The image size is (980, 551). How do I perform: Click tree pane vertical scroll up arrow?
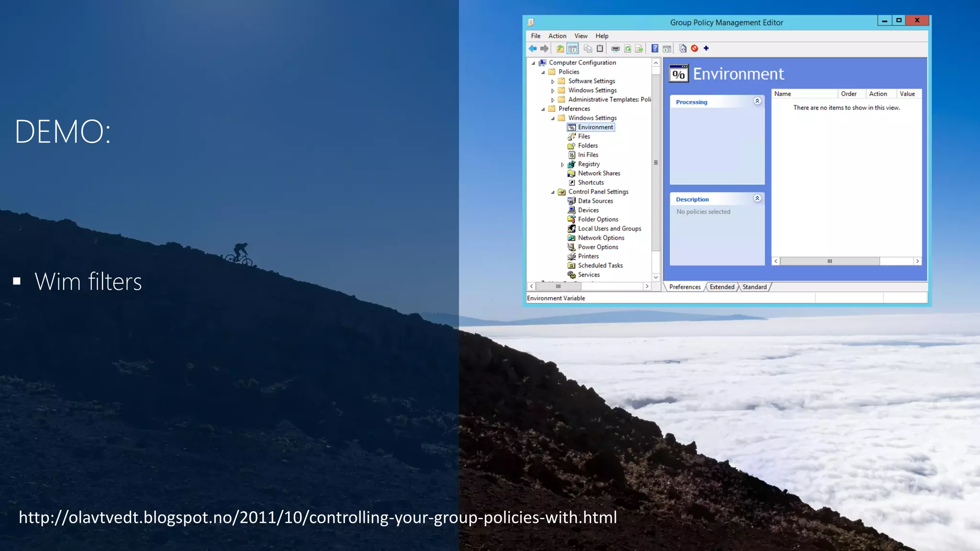tap(656, 63)
